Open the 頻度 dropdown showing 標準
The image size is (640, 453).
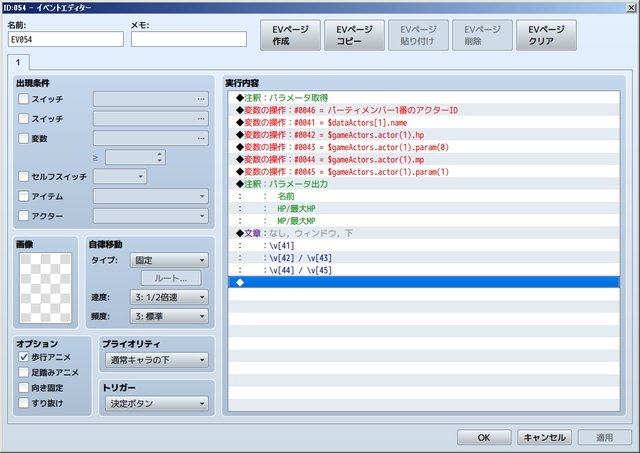[169, 316]
